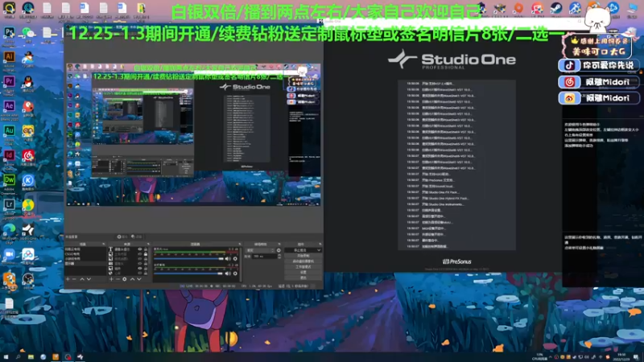Open Adobe InDesign desktop shortcut
The image size is (644, 362).
click(x=9, y=156)
